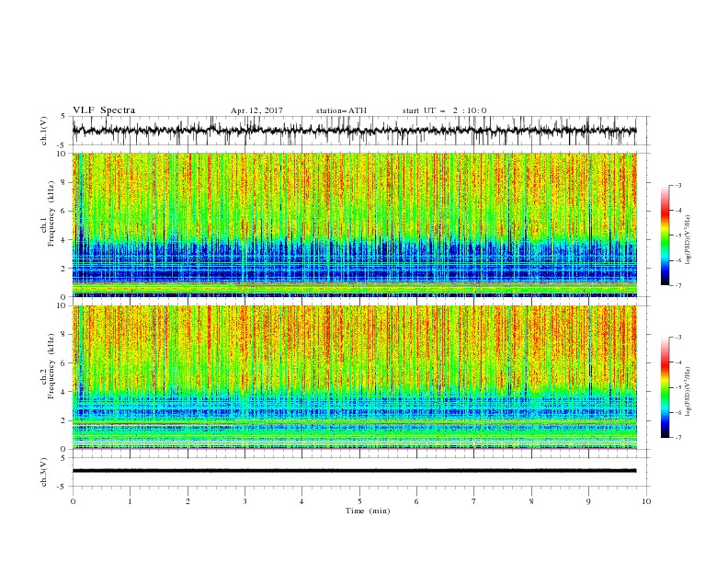
Task: Click the "6" kHz tick of ch.2 spectrogram
Action: pos(65,363)
